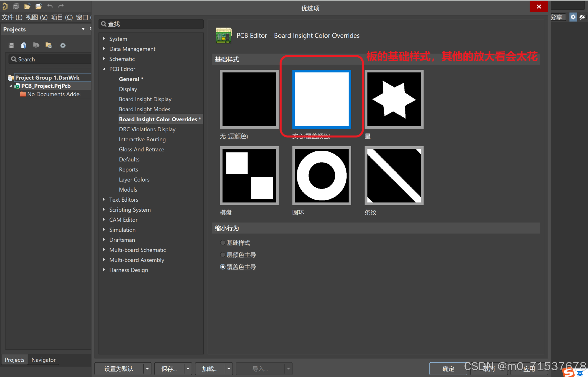Image resolution: width=588 pixels, height=377 pixels.
Task: Select the 层颜色主导 radio button
Action: pyautogui.click(x=222, y=255)
